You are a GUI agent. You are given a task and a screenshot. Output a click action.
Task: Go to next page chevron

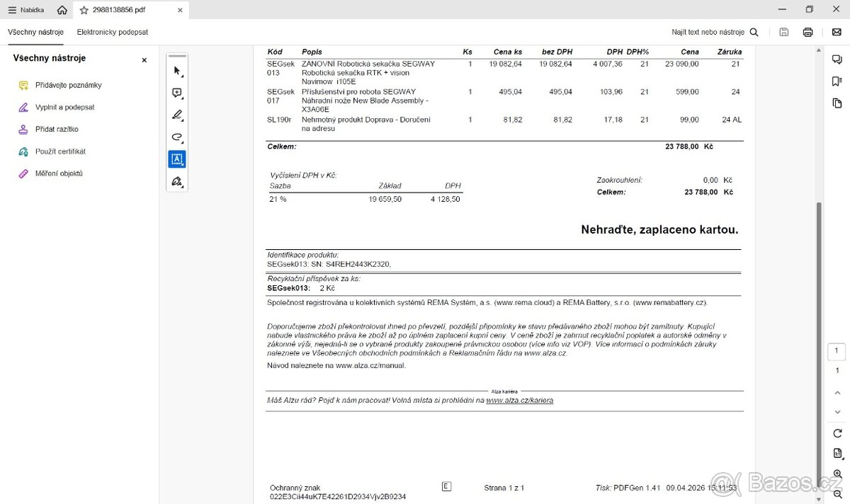837,411
